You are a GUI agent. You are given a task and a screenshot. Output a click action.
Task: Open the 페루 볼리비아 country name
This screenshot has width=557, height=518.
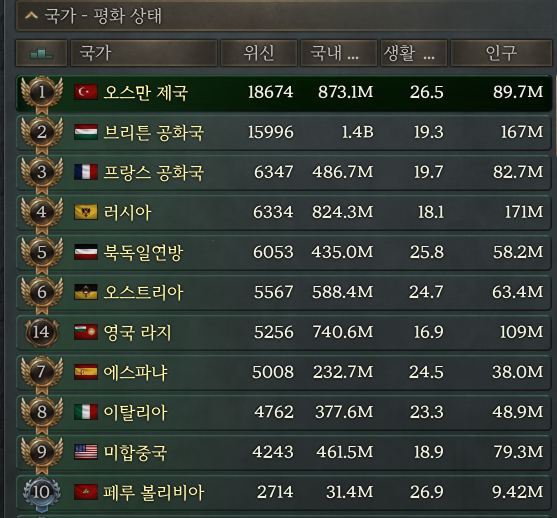point(153,492)
